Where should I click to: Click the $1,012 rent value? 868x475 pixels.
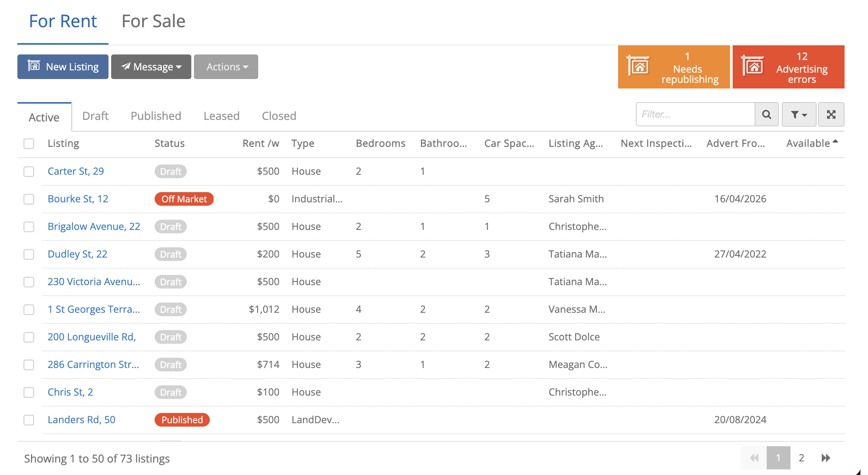[x=264, y=309]
